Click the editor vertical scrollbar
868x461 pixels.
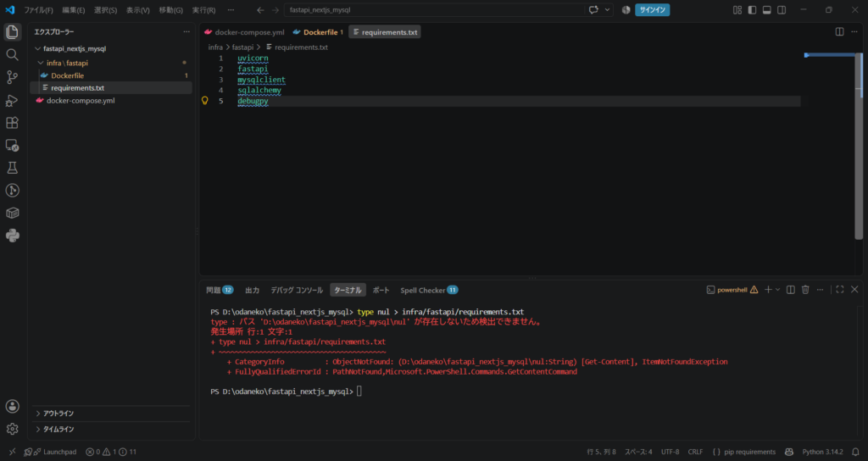859,146
